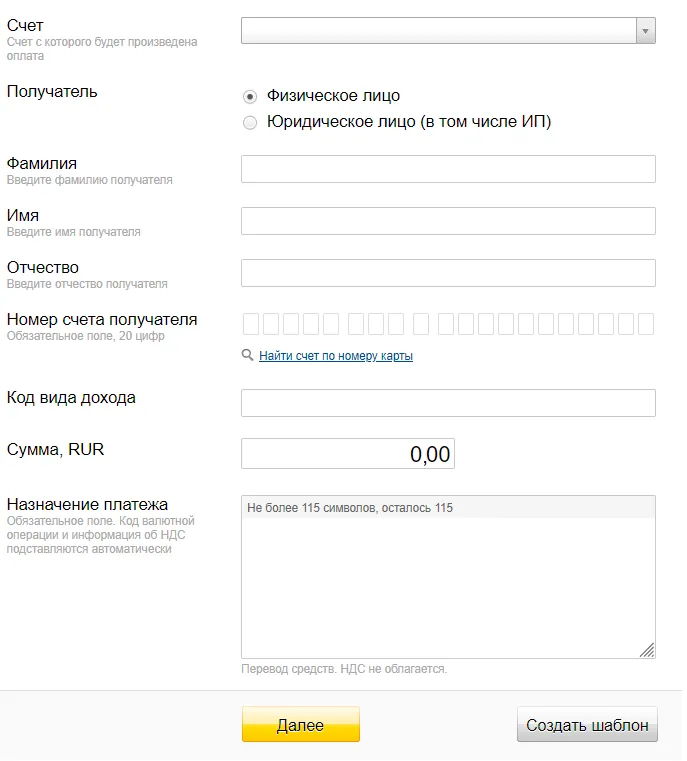Click the first digit box of recipient account number

tap(251, 324)
